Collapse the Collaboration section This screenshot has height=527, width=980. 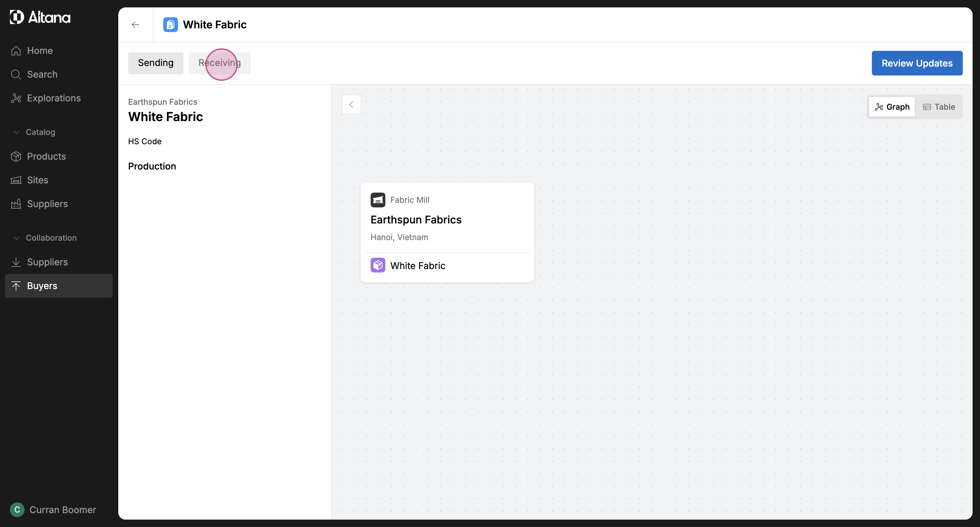coord(16,238)
